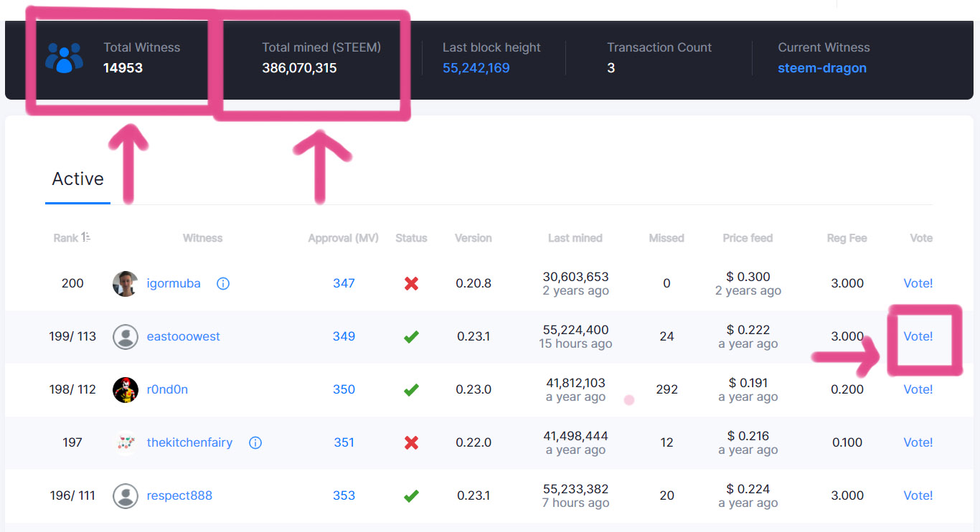980x532 pixels.
Task: Click version 0.22.0 cell
Action: [x=473, y=443]
